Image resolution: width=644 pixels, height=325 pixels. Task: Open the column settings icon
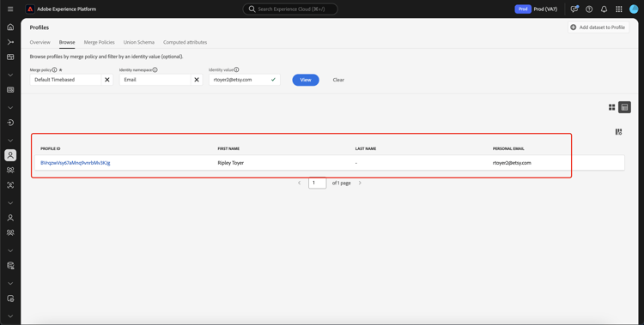pos(618,132)
